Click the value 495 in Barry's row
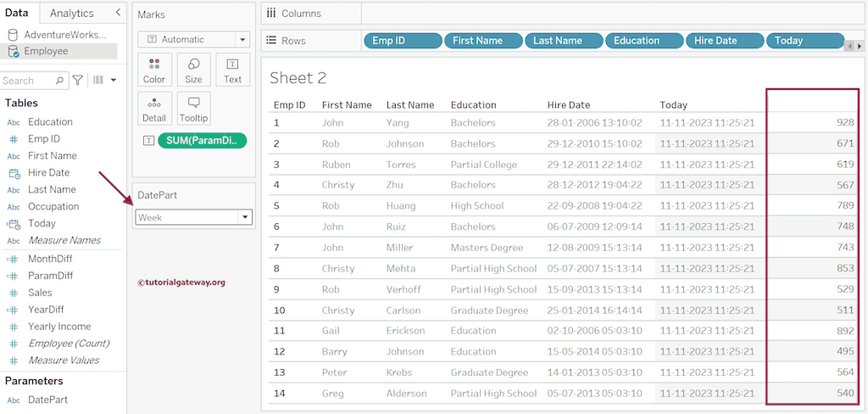Screen dimensions: 868x414 click(845, 351)
